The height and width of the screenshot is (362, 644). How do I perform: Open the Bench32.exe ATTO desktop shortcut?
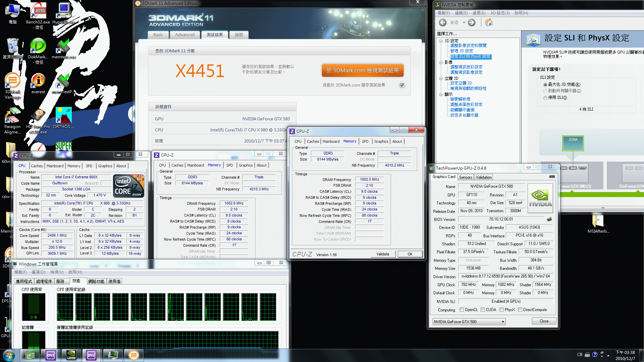[38, 15]
